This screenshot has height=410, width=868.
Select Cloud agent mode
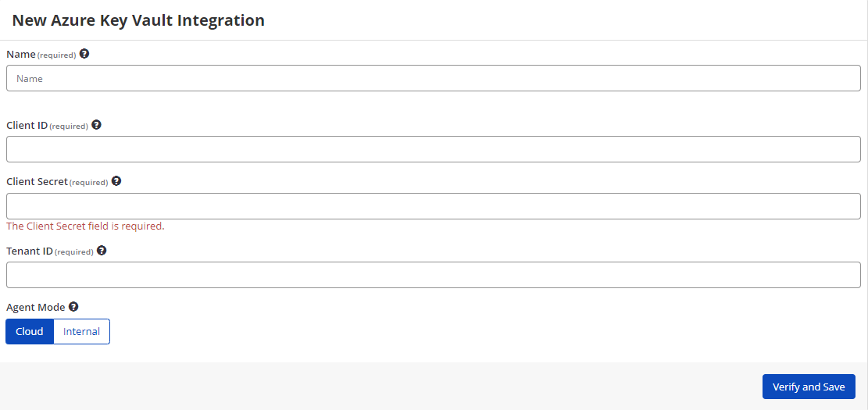tap(30, 331)
